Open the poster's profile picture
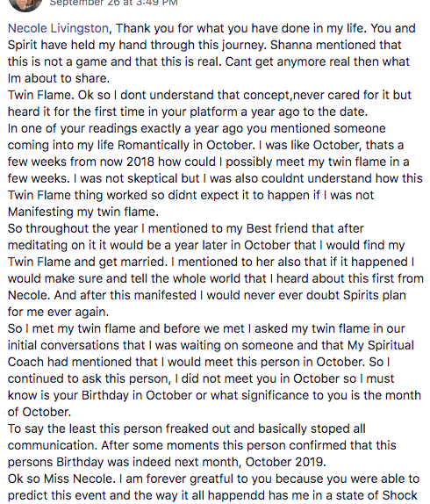 tap(25, 4)
